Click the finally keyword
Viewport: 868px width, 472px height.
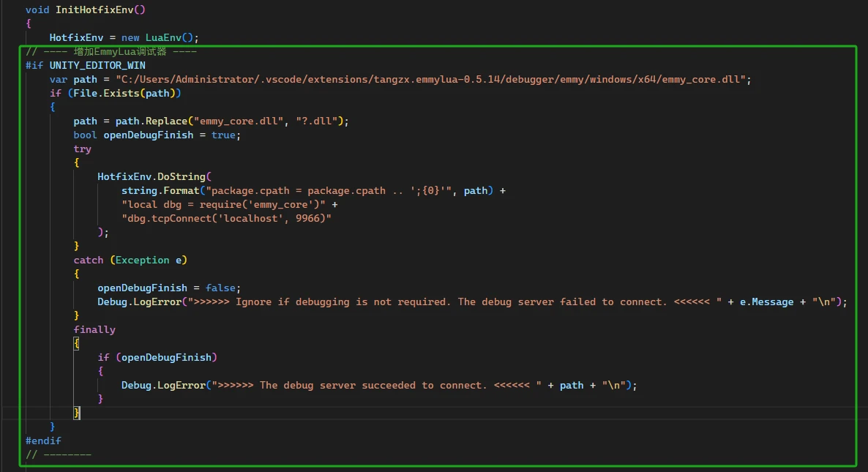click(94, 329)
